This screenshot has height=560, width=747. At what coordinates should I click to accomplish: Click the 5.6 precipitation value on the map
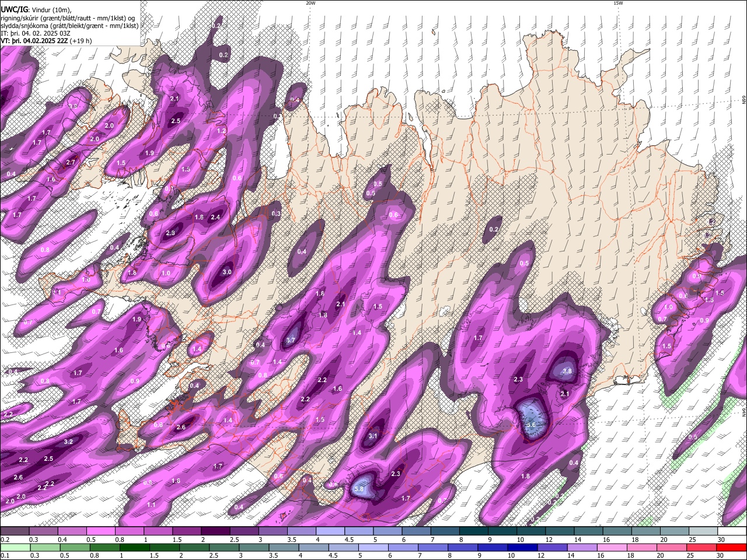531,425
